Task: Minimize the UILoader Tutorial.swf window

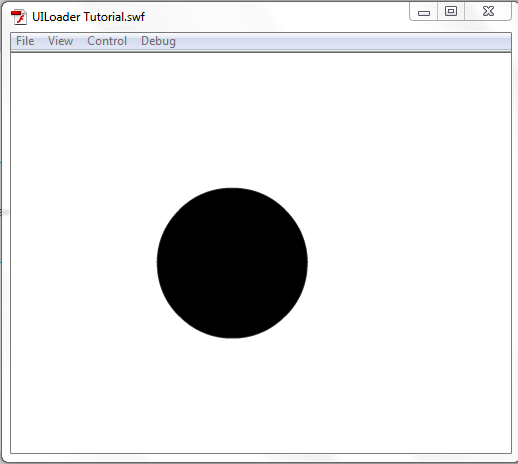Action: [424, 12]
